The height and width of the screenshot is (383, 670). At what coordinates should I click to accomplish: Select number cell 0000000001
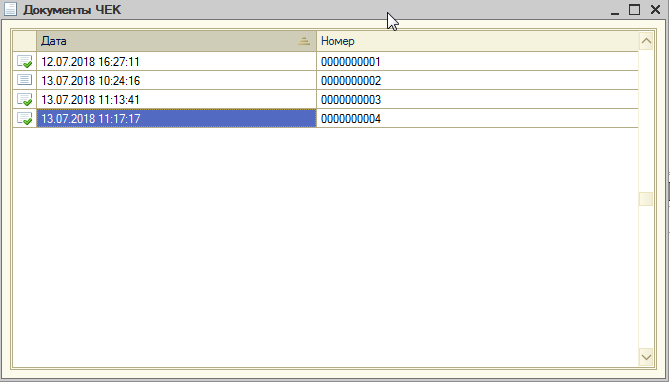click(477, 62)
